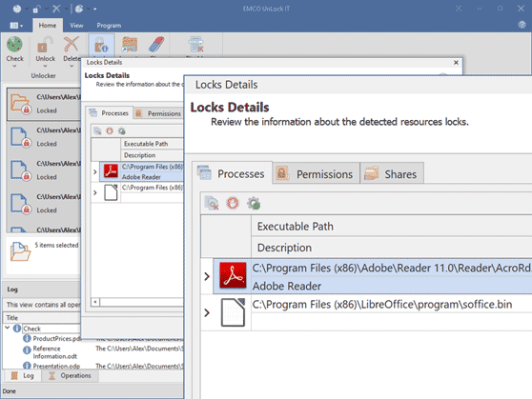Switch to the Program ribbon tab
The image size is (532, 399).
(109, 26)
